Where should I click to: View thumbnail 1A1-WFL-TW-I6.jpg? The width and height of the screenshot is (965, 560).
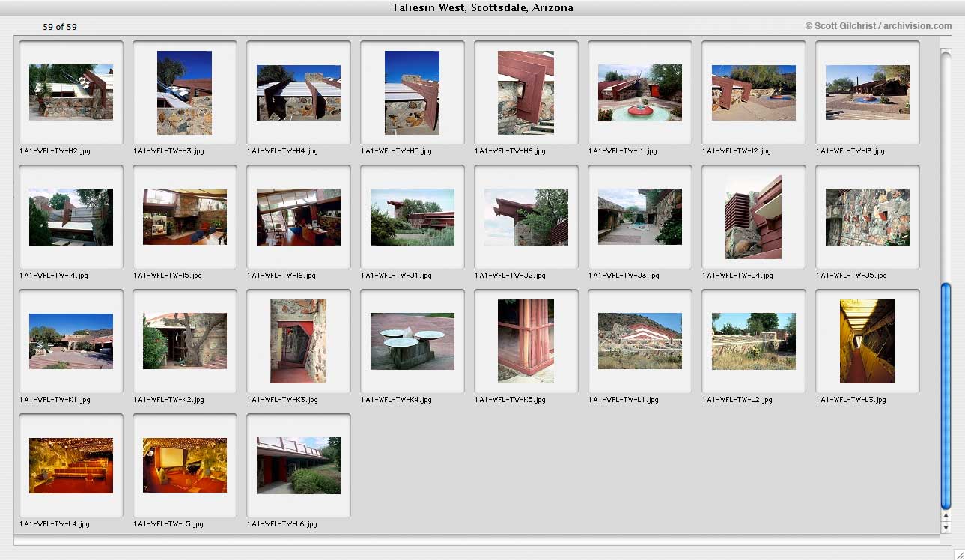pyautogui.click(x=299, y=217)
